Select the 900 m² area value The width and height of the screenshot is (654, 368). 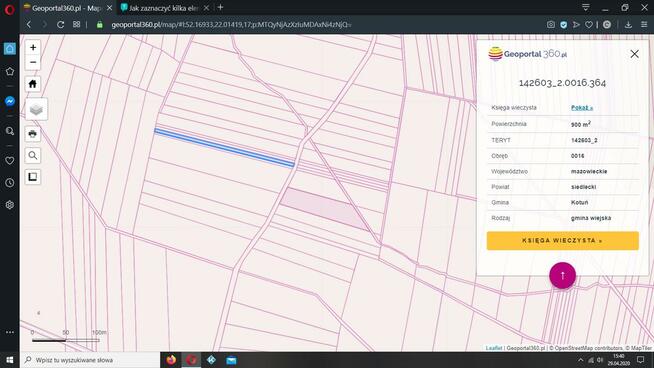pyautogui.click(x=581, y=124)
